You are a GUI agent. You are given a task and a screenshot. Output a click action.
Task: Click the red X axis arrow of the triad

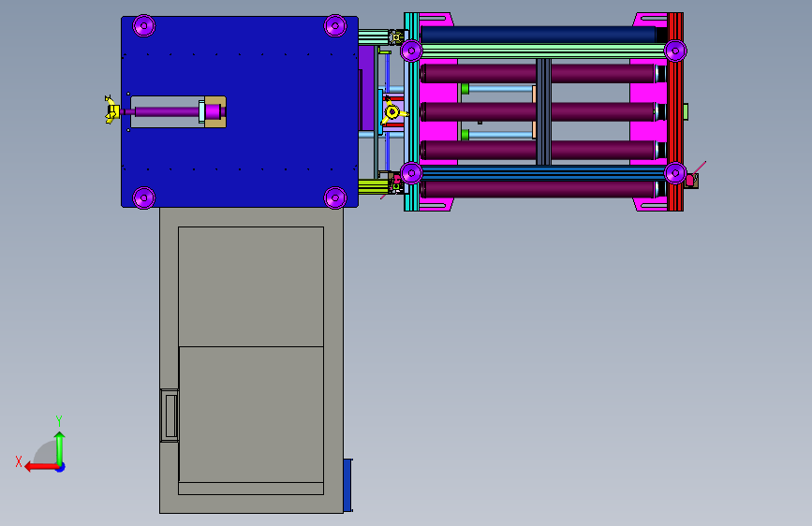pyautogui.click(x=41, y=467)
